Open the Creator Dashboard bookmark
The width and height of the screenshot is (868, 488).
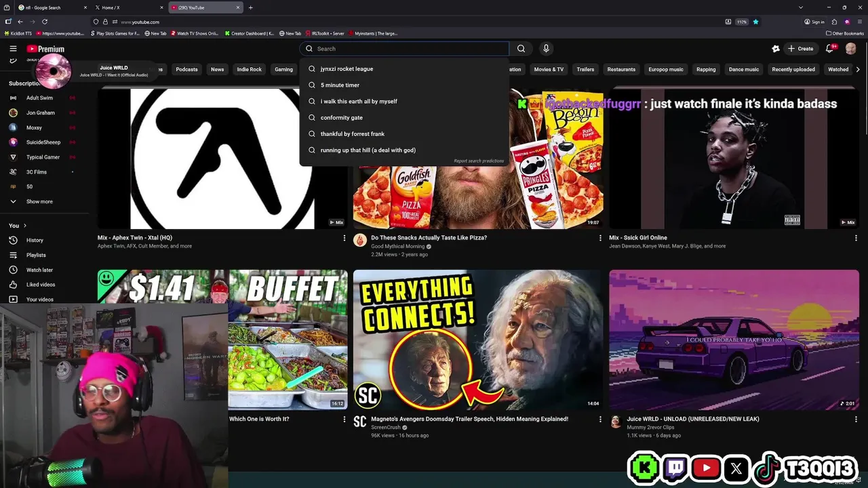coord(250,33)
